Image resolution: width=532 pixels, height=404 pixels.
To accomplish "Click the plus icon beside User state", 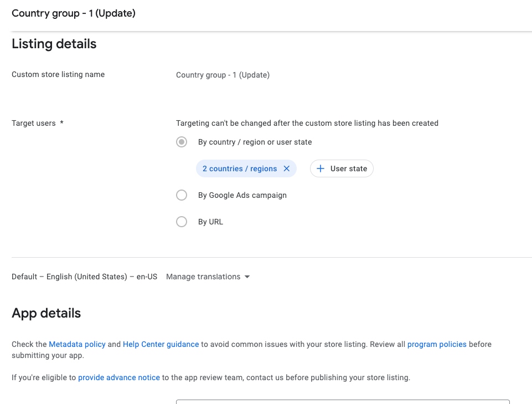I will (x=320, y=168).
